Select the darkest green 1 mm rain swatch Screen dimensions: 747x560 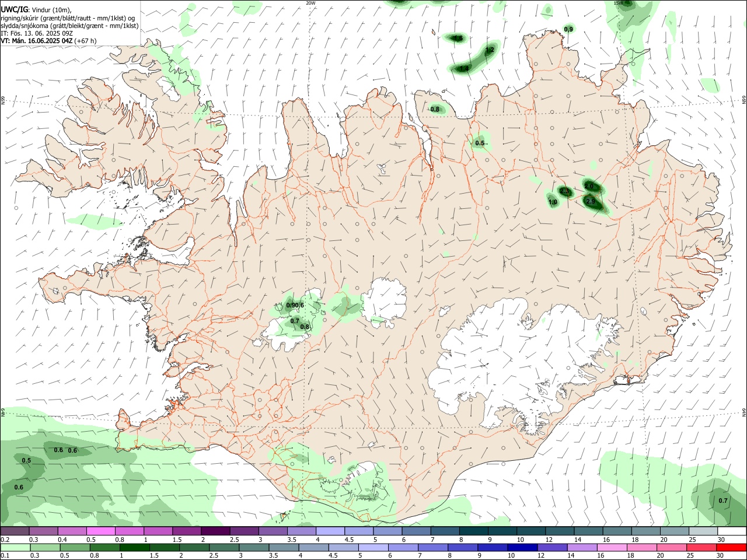(134, 547)
